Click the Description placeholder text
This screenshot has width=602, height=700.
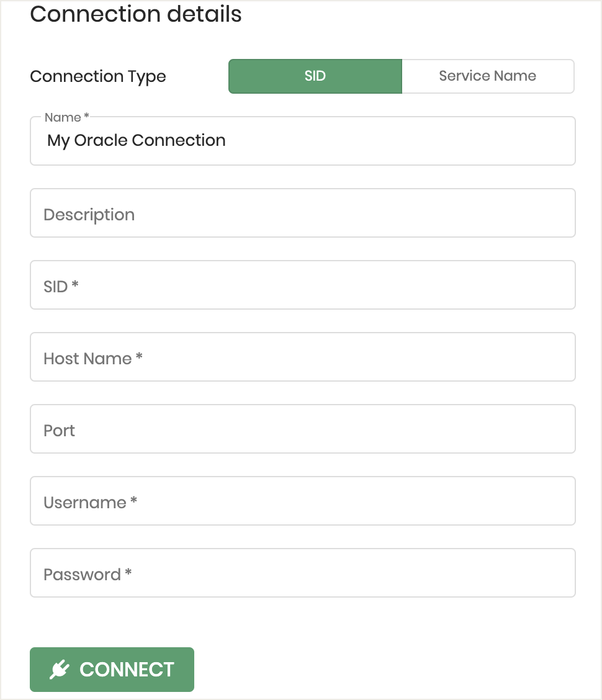(x=89, y=215)
